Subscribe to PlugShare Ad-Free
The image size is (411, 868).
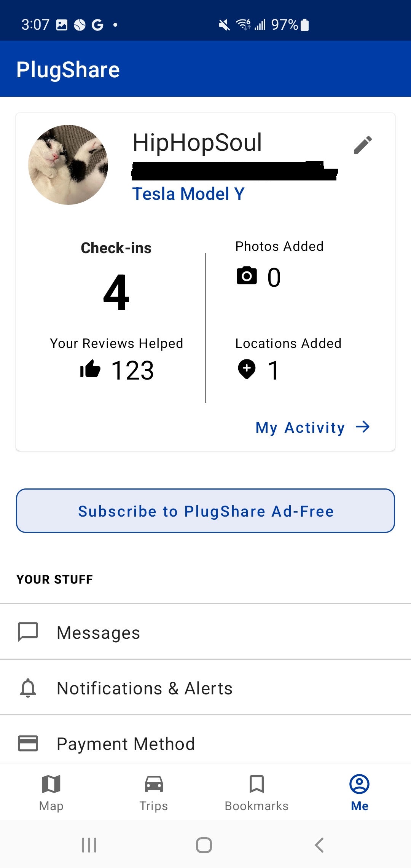click(x=205, y=511)
